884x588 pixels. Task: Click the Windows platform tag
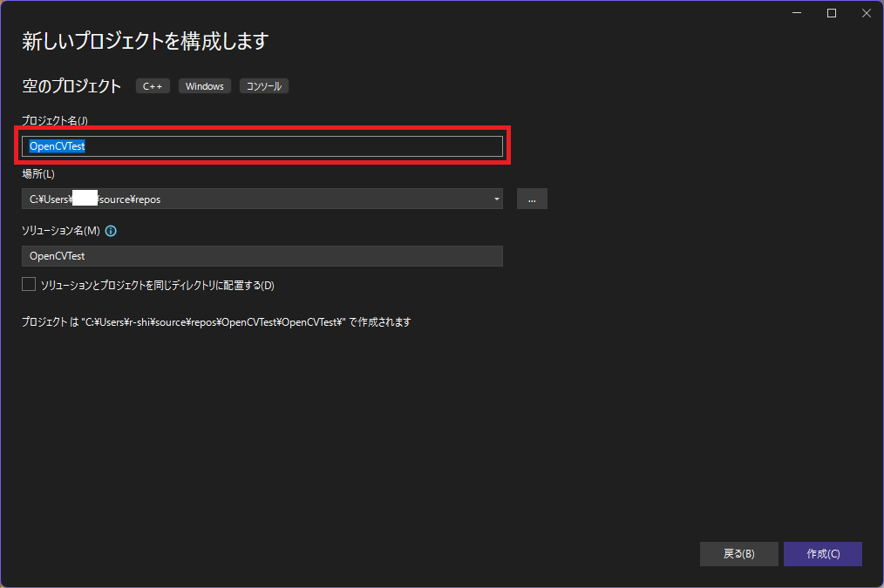pyautogui.click(x=204, y=85)
